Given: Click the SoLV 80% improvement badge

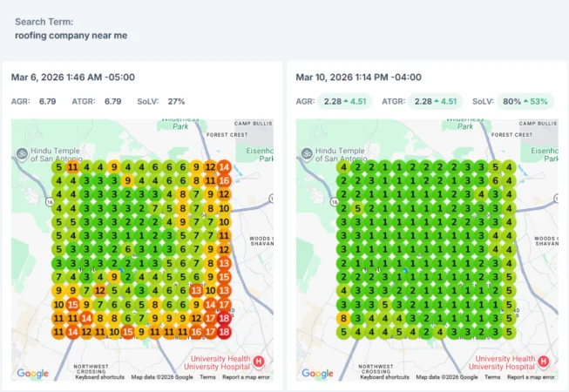Looking at the screenshot, I should coord(525,102).
